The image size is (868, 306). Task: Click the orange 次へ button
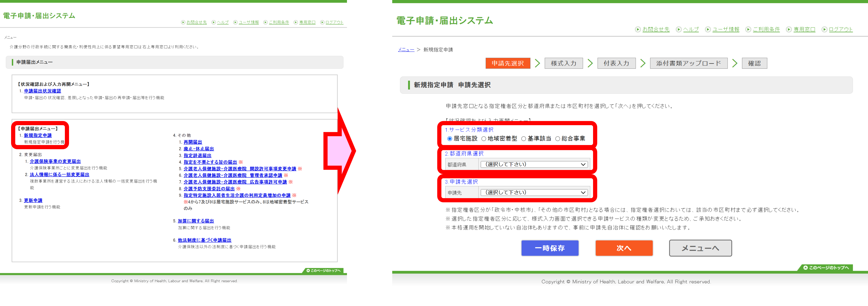pos(624,248)
